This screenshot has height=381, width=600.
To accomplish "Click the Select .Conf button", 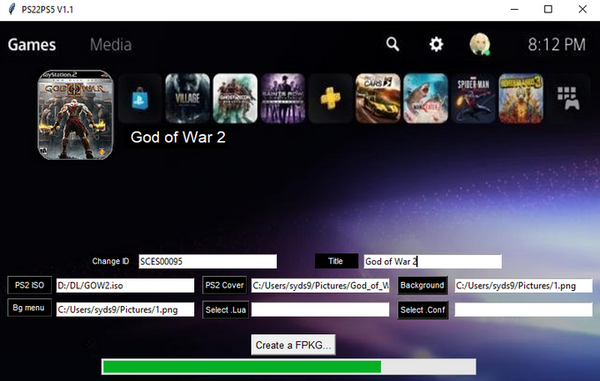I will 422,310.
